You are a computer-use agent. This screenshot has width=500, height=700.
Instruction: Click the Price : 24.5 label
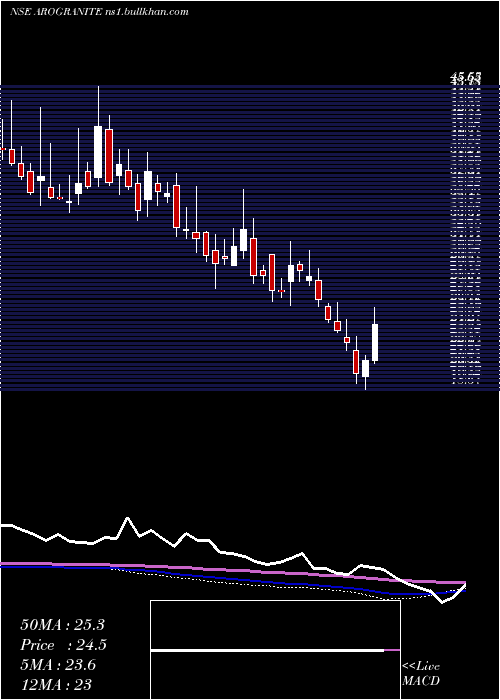click(63, 645)
